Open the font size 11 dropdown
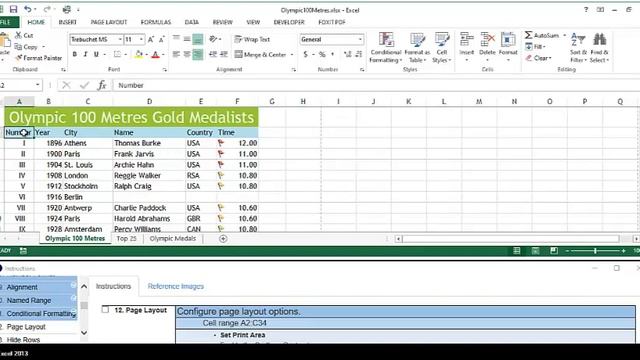The width and height of the screenshot is (640, 360). coord(141,40)
